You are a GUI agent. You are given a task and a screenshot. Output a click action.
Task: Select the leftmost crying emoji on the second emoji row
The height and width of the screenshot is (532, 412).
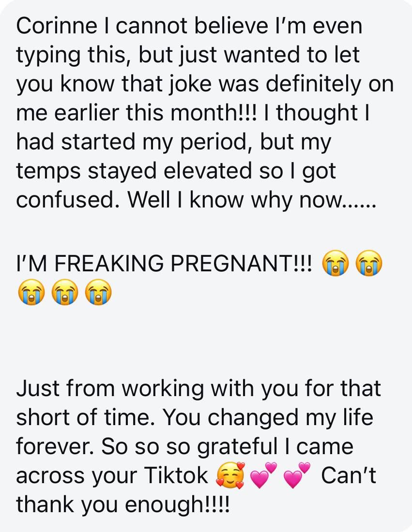[x=30, y=293]
